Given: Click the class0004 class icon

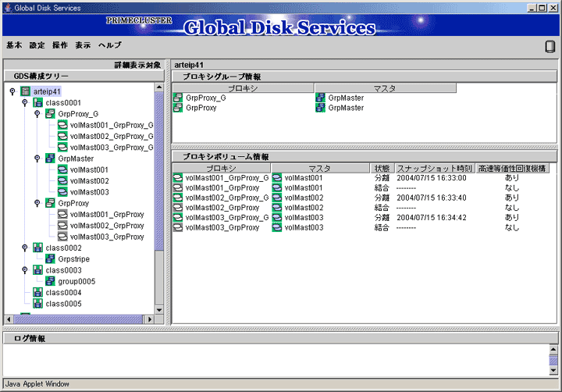Looking at the screenshot, I should point(37,292).
